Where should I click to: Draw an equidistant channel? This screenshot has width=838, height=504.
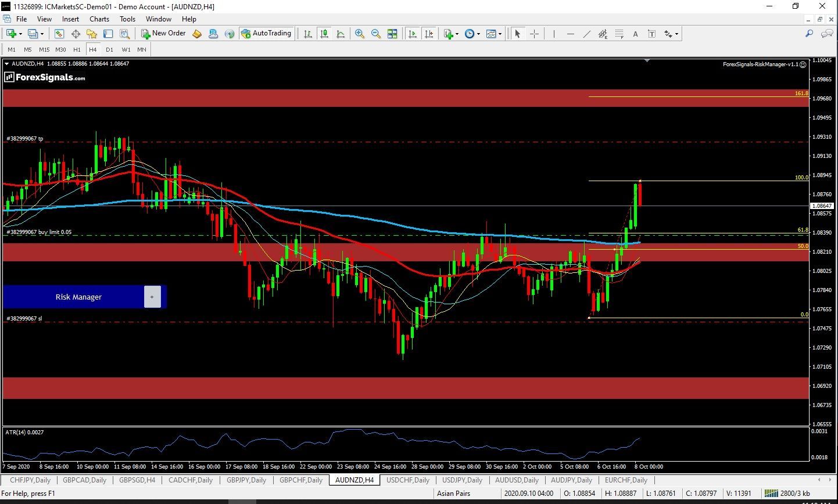tap(603, 34)
